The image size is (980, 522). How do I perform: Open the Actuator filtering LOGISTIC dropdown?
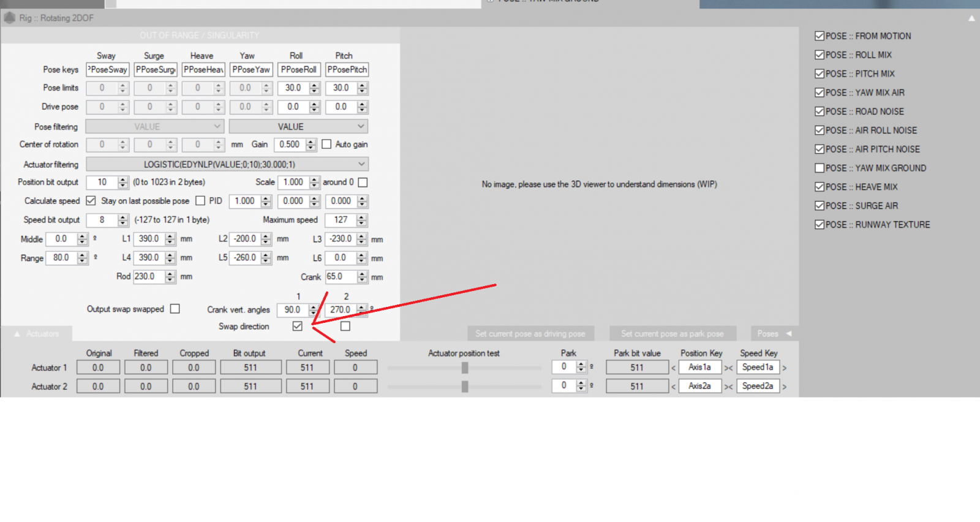click(x=227, y=164)
